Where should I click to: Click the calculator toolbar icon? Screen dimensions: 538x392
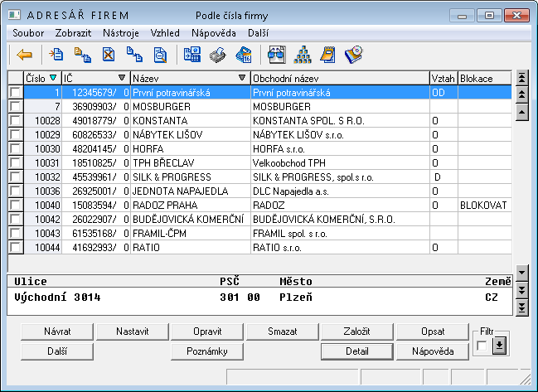click(x=192, y=56)
